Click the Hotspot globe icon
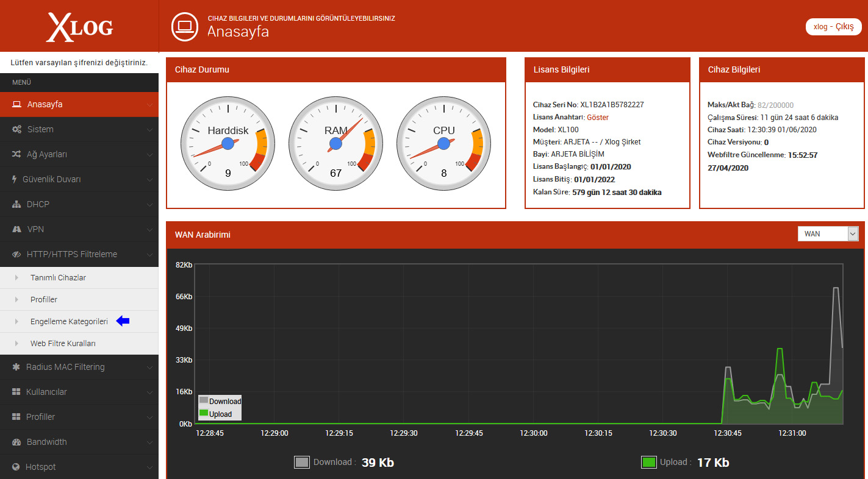This screenshot has height=479, width=868. pos(16,467)
